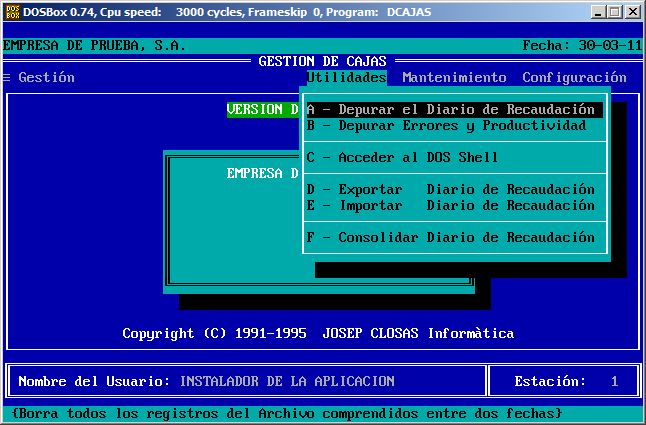Screen dimensions: 646x425
Task: Click the Estación: 1 field
Action: pyautogui.click(x=566, y=381)
